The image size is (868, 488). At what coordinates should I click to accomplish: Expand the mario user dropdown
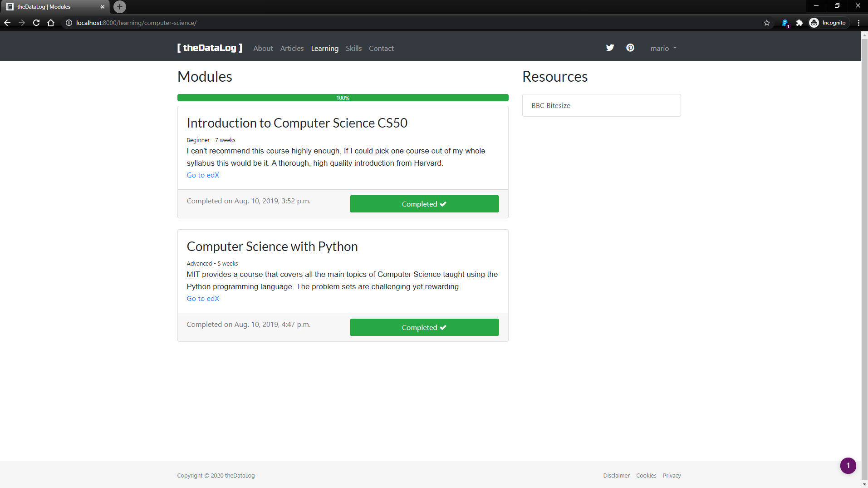coord(663,48)
